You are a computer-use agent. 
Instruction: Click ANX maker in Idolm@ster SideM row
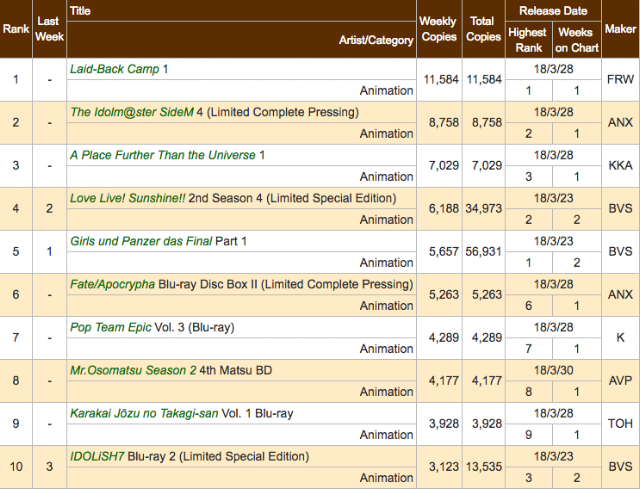coord(620,122)
